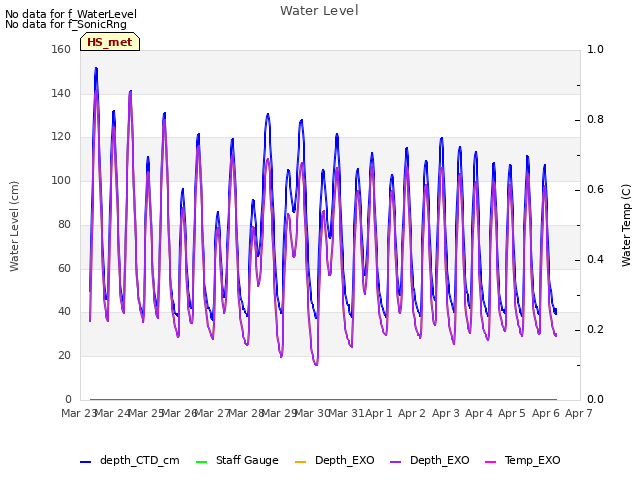Click the 1.0 right-axis tick label

[595, 49]
